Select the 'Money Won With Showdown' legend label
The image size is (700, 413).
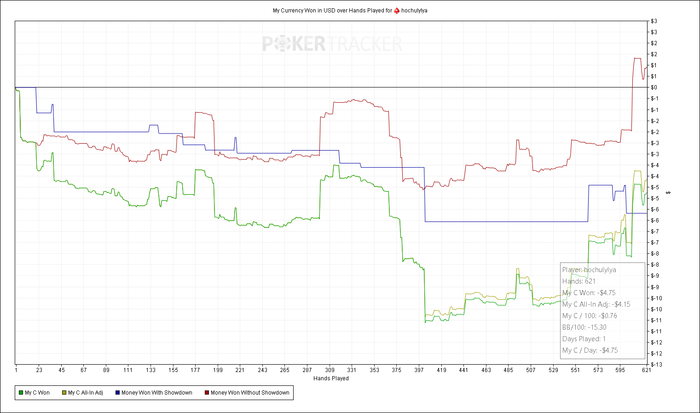[157, 393]
